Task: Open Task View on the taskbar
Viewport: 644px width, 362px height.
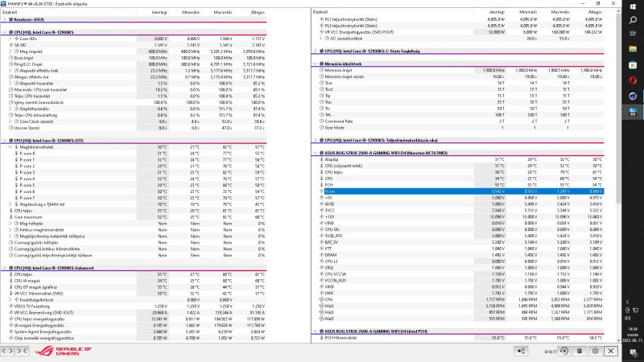Action: [633, 34]
